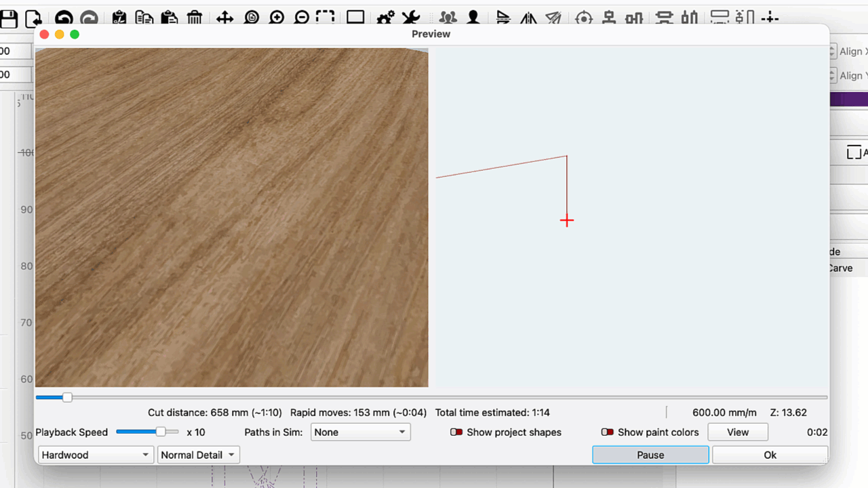Pause the simulation preview
The height and width of the screenshot is (488, 868).
[x=650, y=455]
